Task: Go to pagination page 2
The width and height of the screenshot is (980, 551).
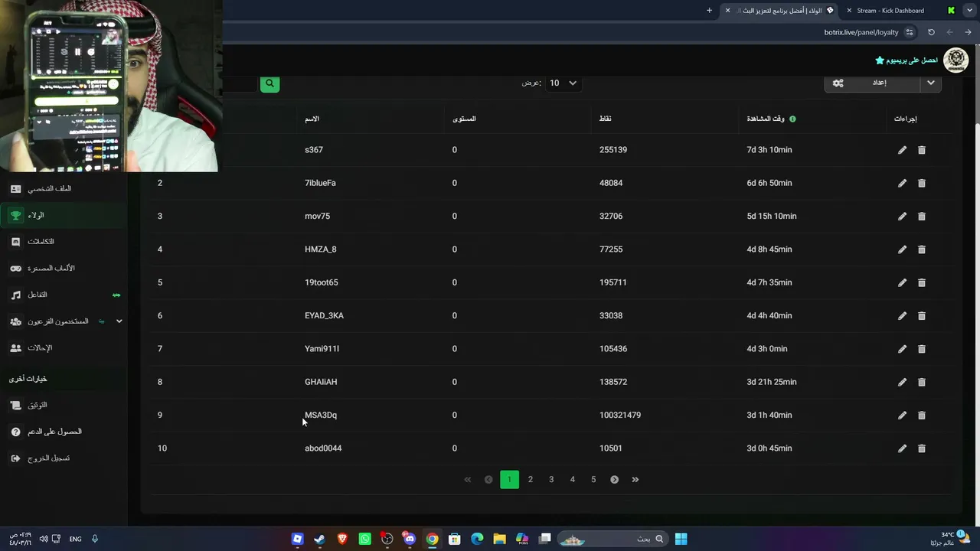Action: [x=530, y=480]
